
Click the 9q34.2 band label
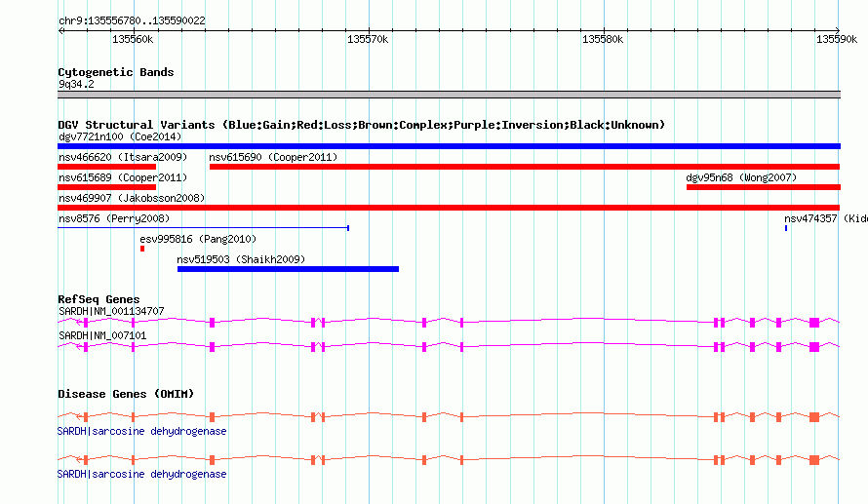pos(76,84)
